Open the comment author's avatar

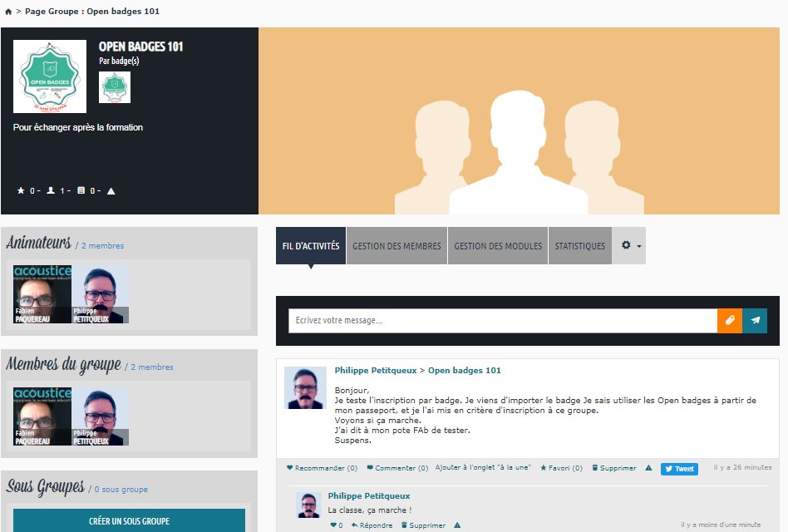308,505
